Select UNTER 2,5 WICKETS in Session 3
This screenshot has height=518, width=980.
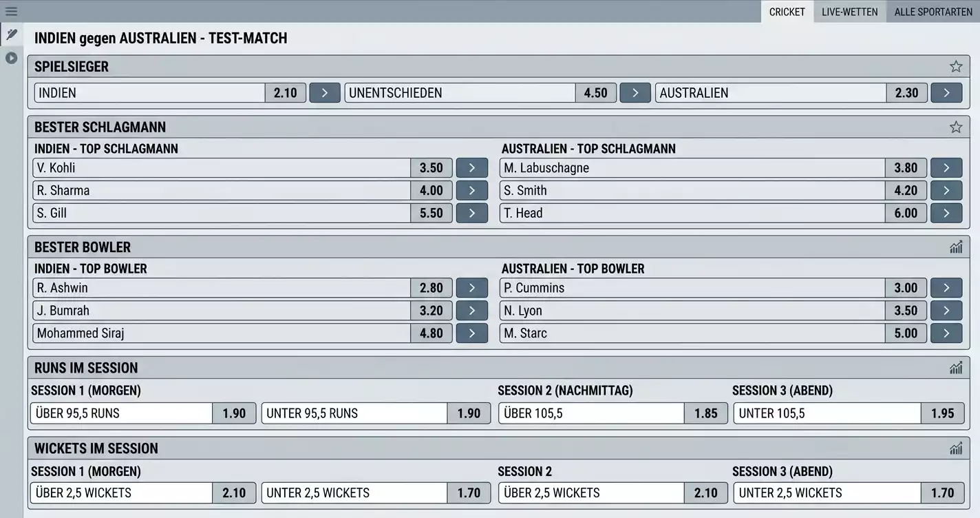pyautogui.click(x=849, y=493)
